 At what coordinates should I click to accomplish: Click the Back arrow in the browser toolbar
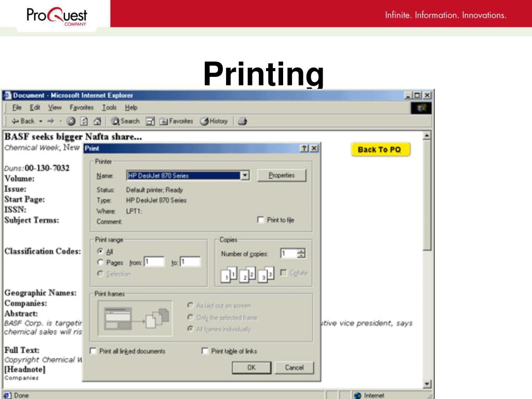click(23, 121)
